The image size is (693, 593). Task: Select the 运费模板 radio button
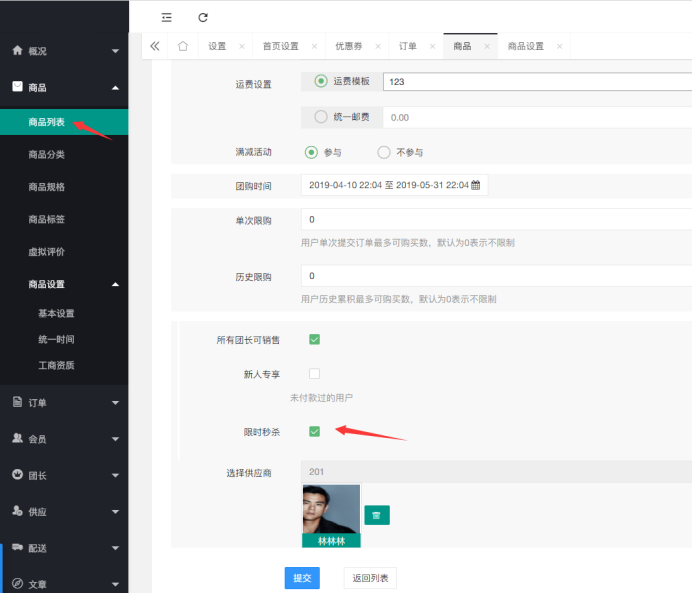(321, 81)
